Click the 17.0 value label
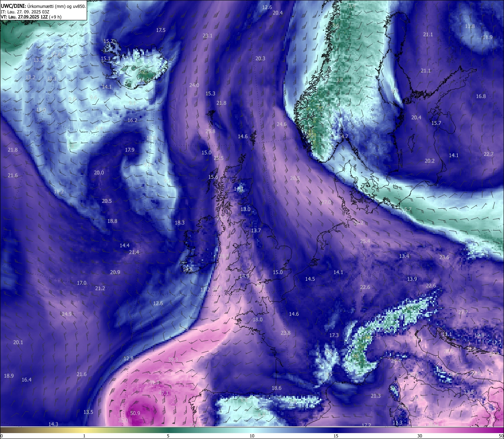 coord(82,283)
